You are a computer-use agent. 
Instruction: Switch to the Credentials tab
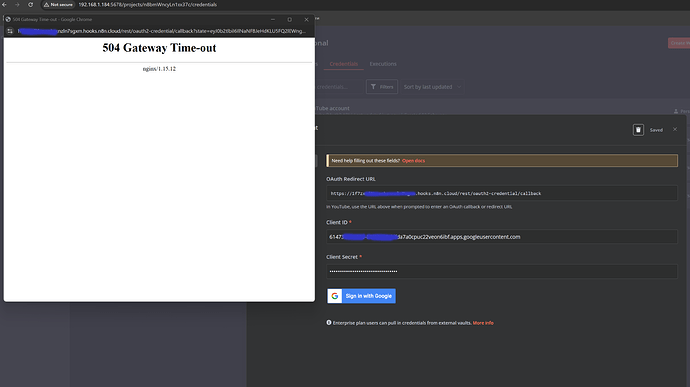click(x=344, y=64)
